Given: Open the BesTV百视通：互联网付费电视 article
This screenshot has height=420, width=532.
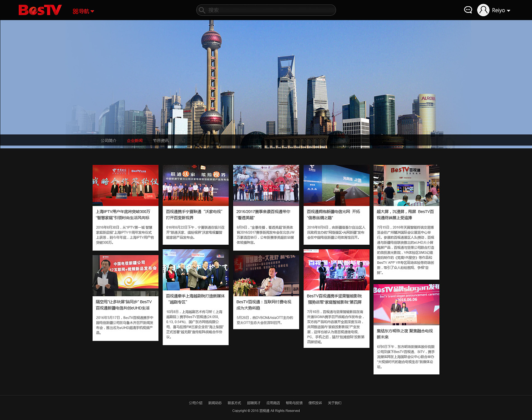Looking at the screenshot, I should [x=264, y=305].
